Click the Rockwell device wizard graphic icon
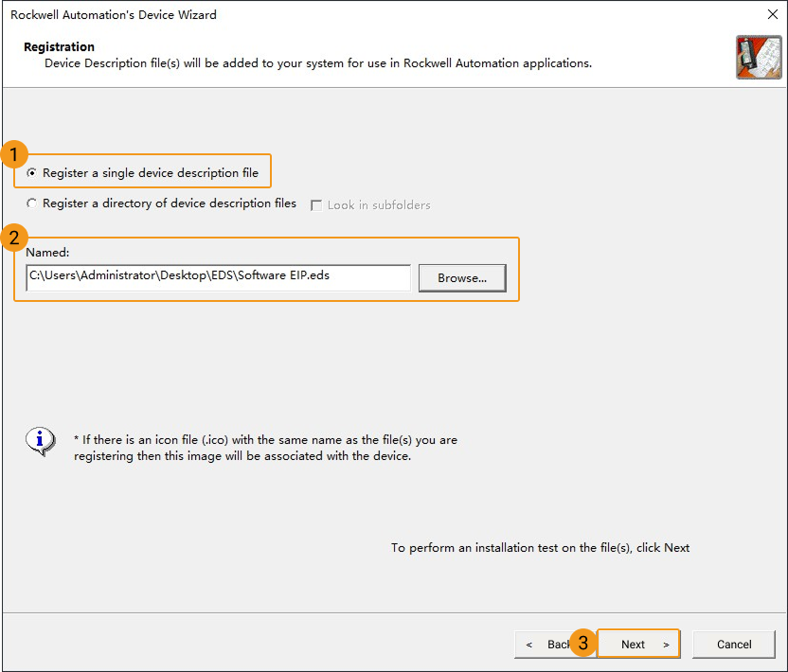788x672 pixels. [758, 57]
